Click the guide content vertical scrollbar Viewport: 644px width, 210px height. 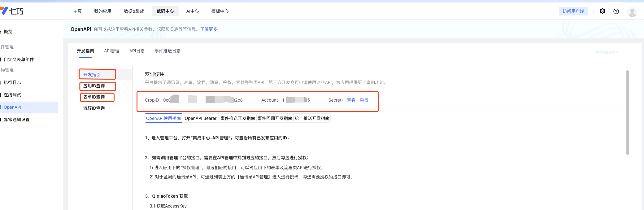[628, 112]
